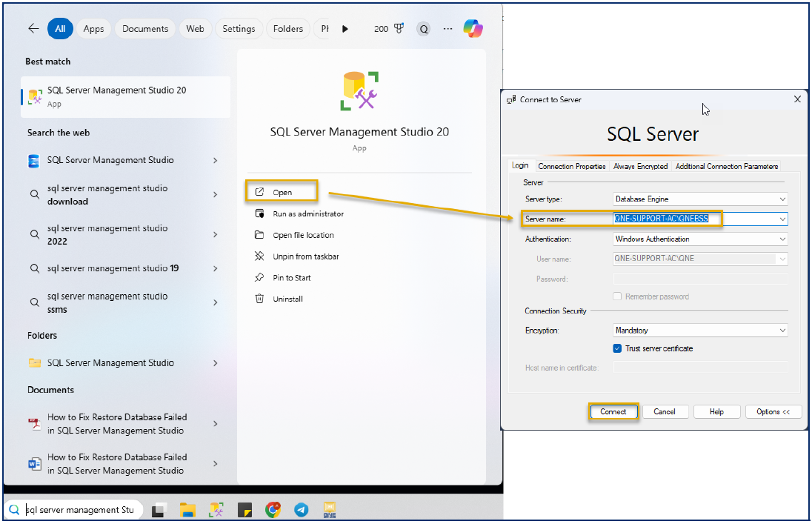The width and height of the screenshot is (812, 524).
Task: Switch to Folders search filter
Action: (x=288, y=28)
